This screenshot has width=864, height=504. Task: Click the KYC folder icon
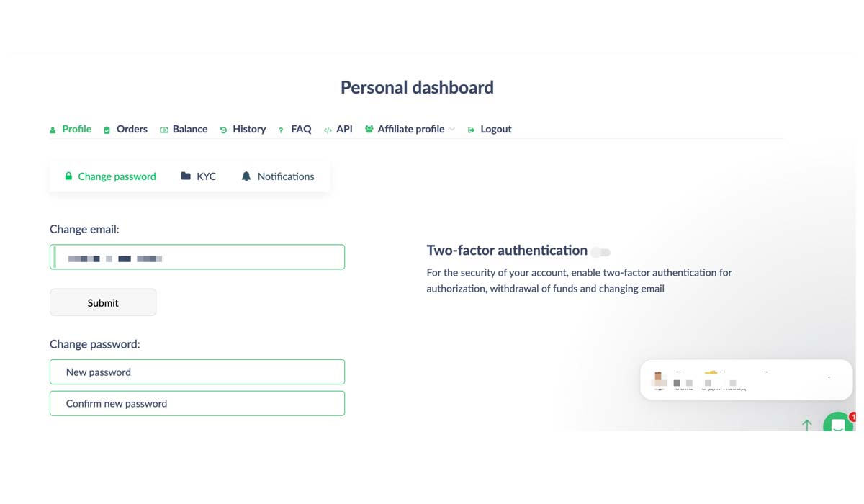click(x=186, y=176)
